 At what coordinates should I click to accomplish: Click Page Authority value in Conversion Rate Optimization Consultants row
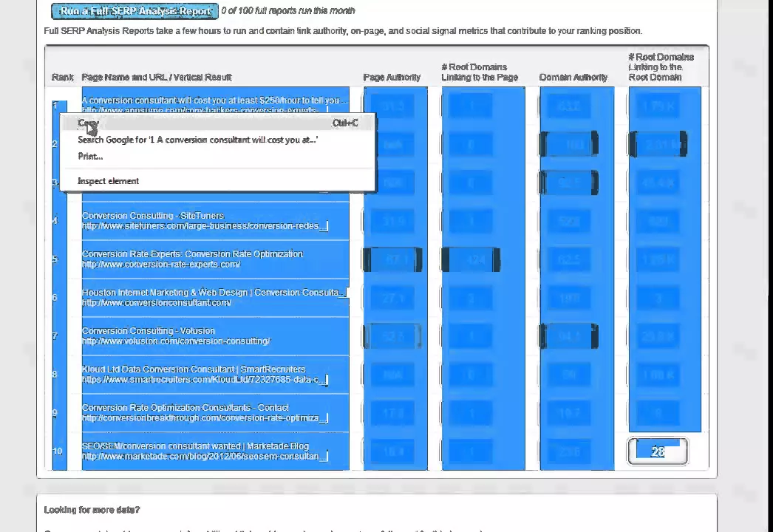coord(392,413)
